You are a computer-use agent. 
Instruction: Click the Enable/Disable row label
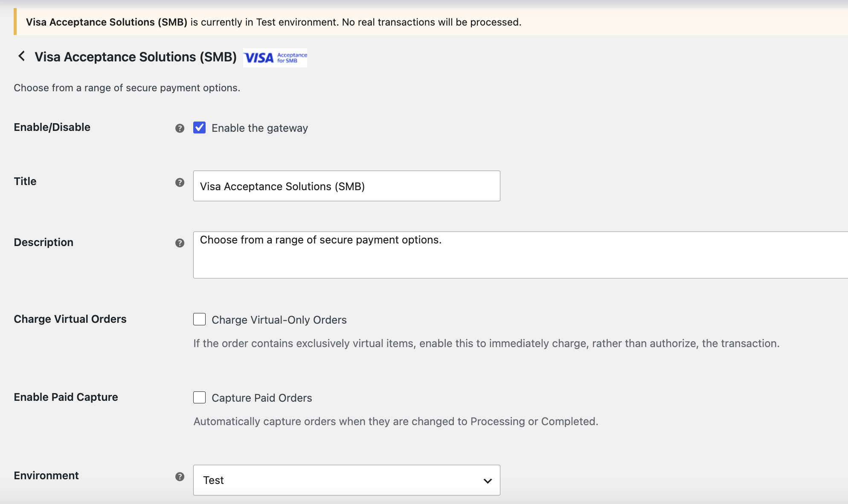[x=52, y=127]
